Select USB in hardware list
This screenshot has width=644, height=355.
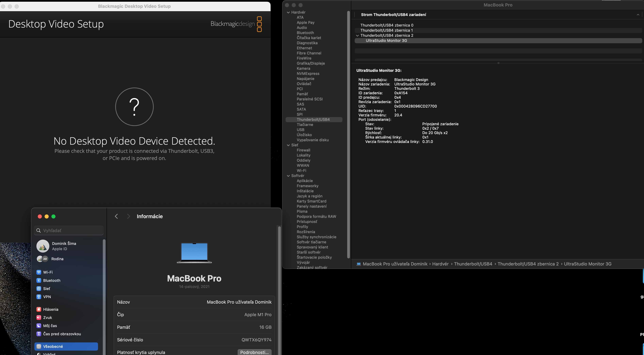pos(300,130)
